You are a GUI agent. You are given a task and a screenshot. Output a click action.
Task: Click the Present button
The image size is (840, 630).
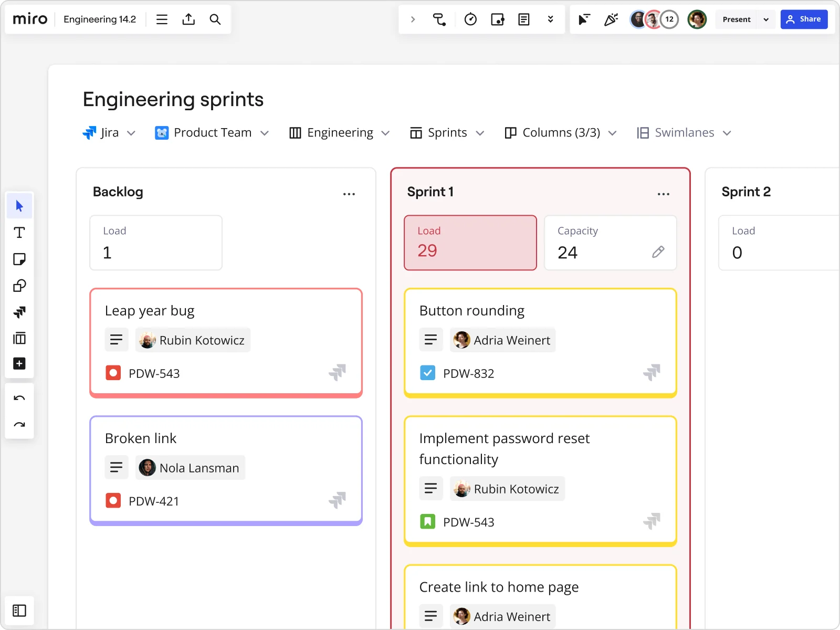tap(737, 19)
